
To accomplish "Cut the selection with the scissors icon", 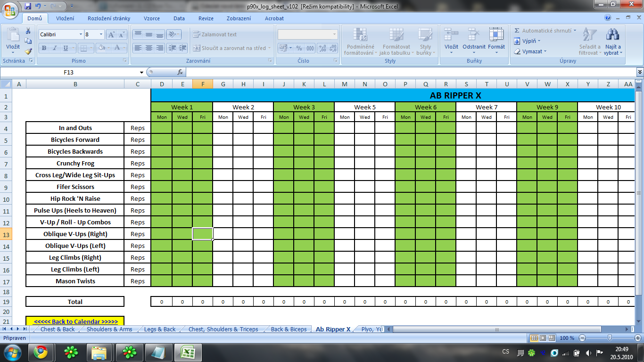I will point(28,31).
